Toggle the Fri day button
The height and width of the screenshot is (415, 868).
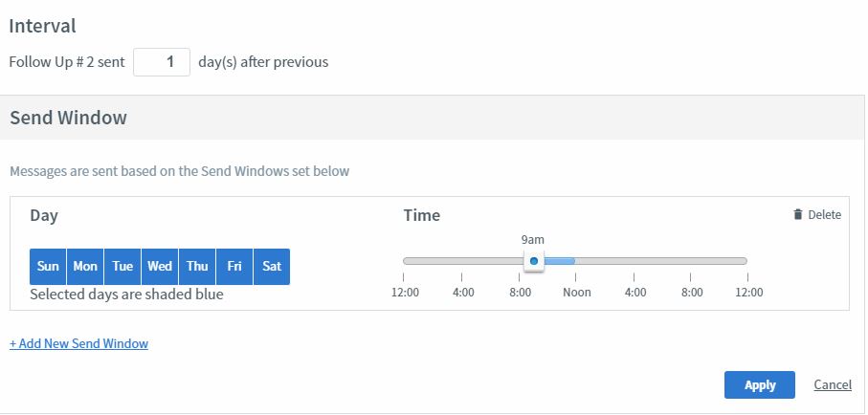(234, 267)
